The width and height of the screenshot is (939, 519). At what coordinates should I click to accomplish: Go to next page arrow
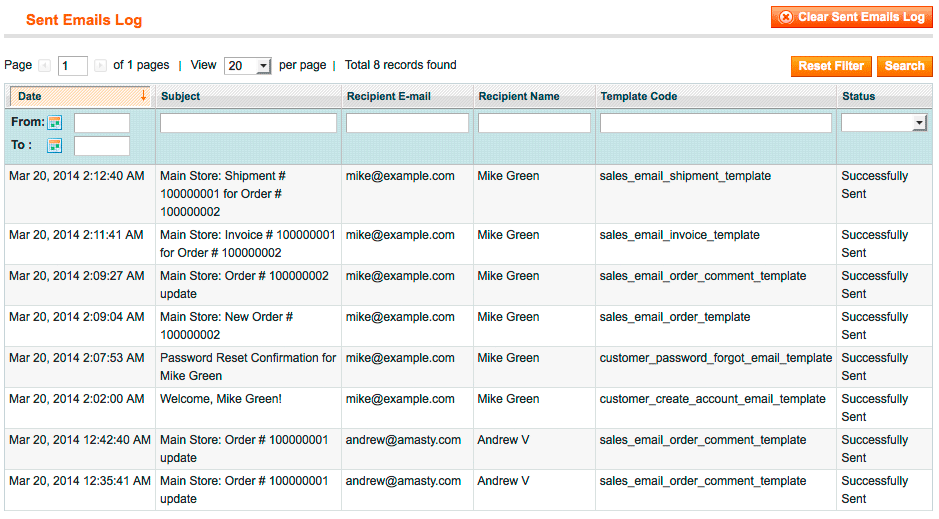pos(100,66)
